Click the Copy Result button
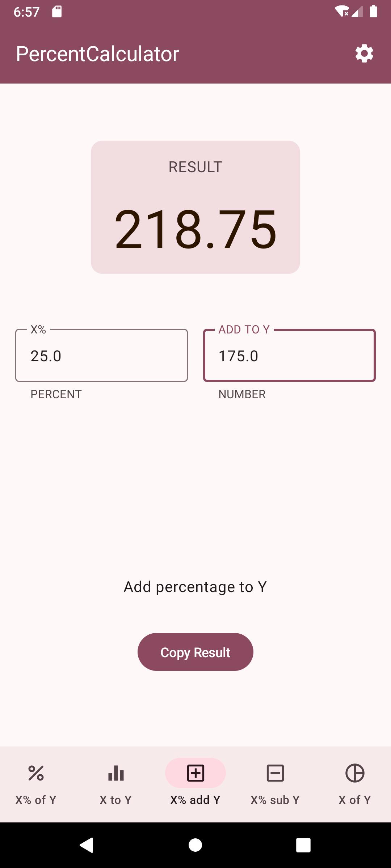This screenshot has width=391, height=868. pos(195,652)
